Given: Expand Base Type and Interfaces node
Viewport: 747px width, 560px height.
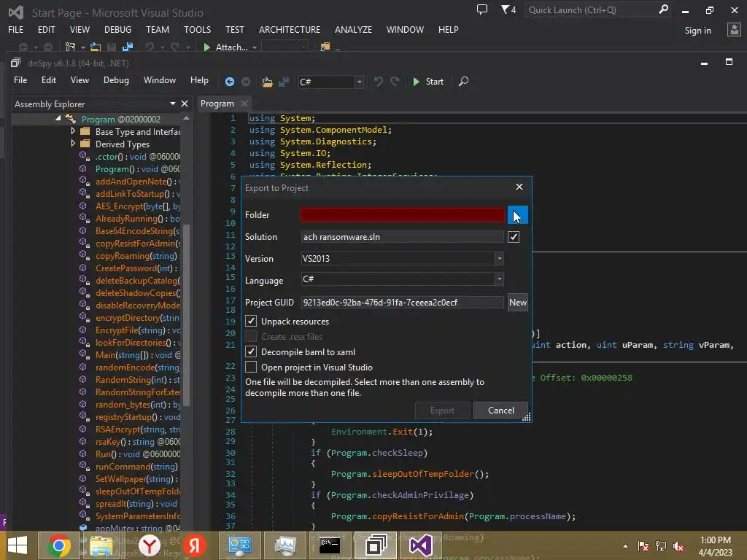Looking at the screenshot, I should 73,131.
